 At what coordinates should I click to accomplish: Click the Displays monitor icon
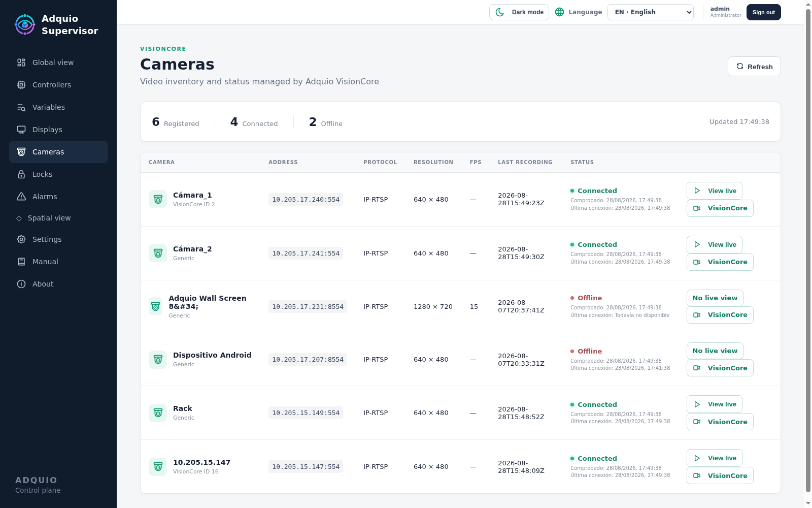tap(21, 130)
